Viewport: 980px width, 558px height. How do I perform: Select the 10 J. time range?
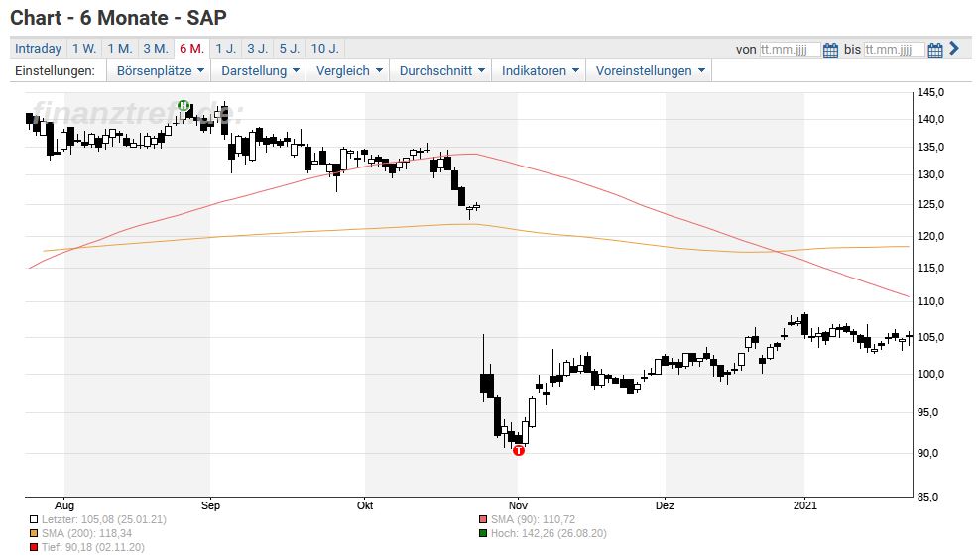click(325, 48)
